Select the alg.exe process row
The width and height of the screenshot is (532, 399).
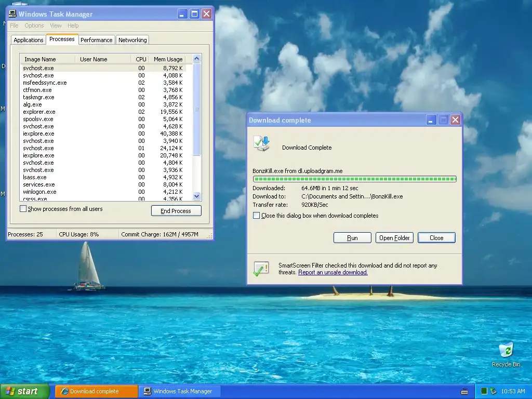click(x=103, y=104)
